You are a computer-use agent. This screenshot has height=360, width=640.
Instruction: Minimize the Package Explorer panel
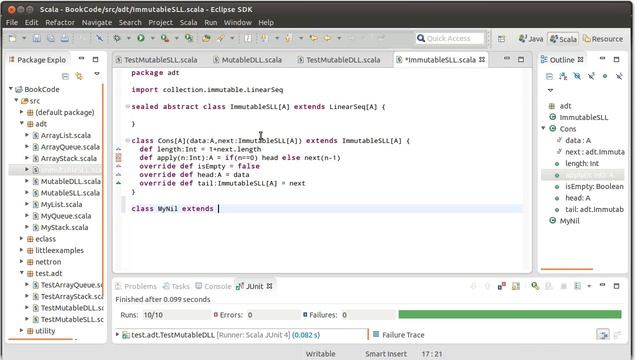[82, 59]
